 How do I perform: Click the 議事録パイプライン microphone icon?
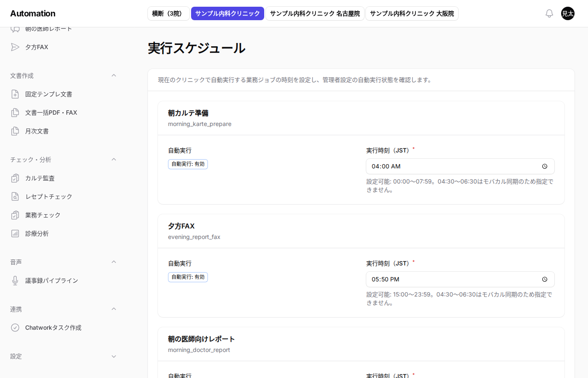click(15, 281)
